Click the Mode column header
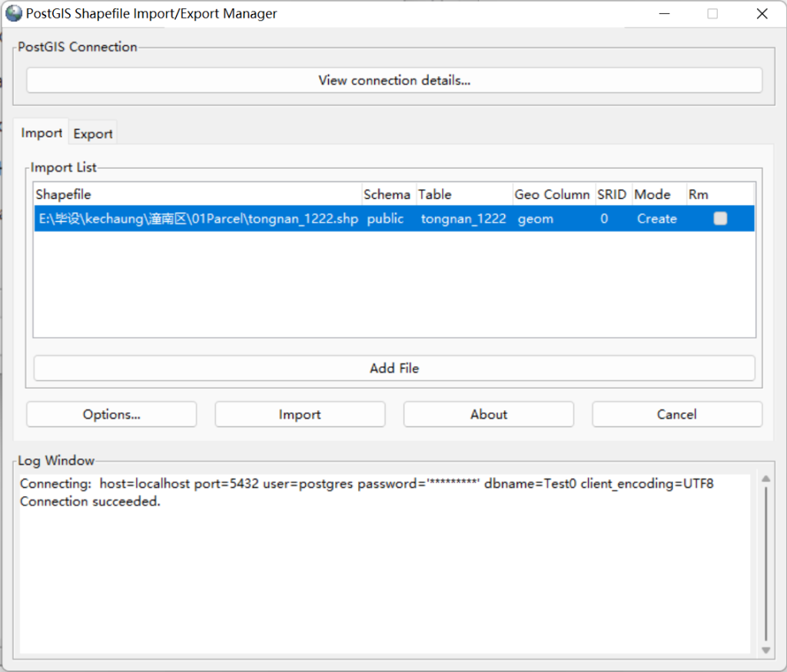Viewport: 787px width, 672px height. [x=659, y=194]
